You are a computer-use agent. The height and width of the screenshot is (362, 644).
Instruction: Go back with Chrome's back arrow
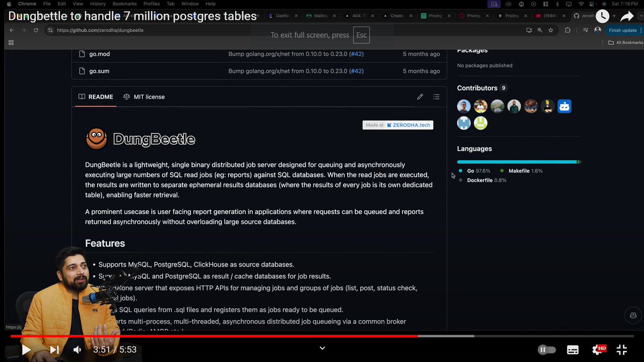tap(12, 30)
